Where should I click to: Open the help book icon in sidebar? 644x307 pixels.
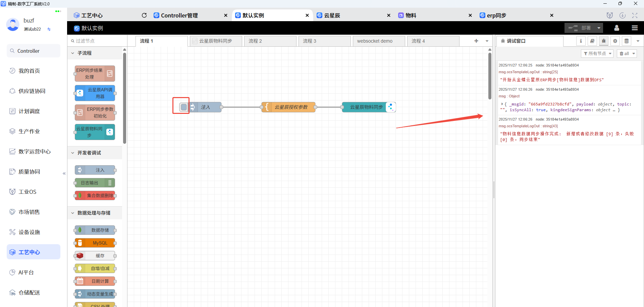592,41
